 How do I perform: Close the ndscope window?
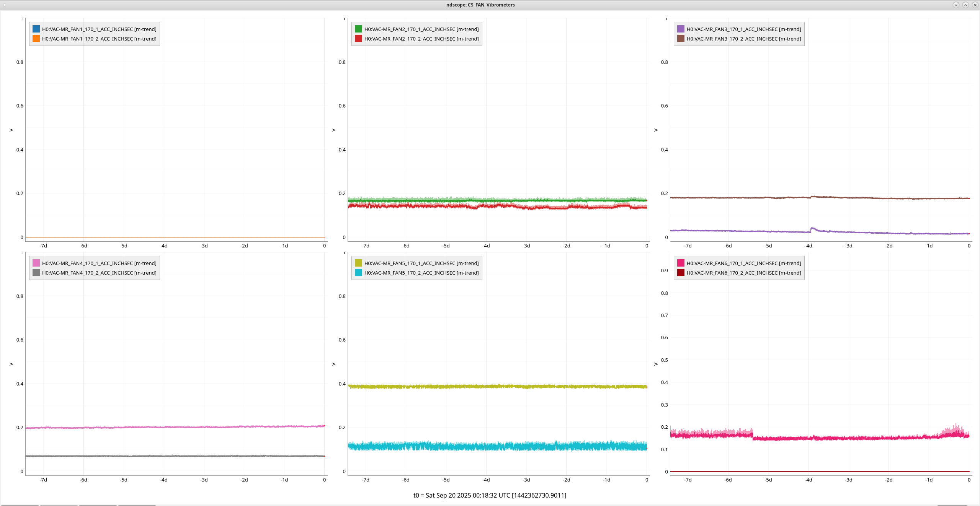coord(975,5)
